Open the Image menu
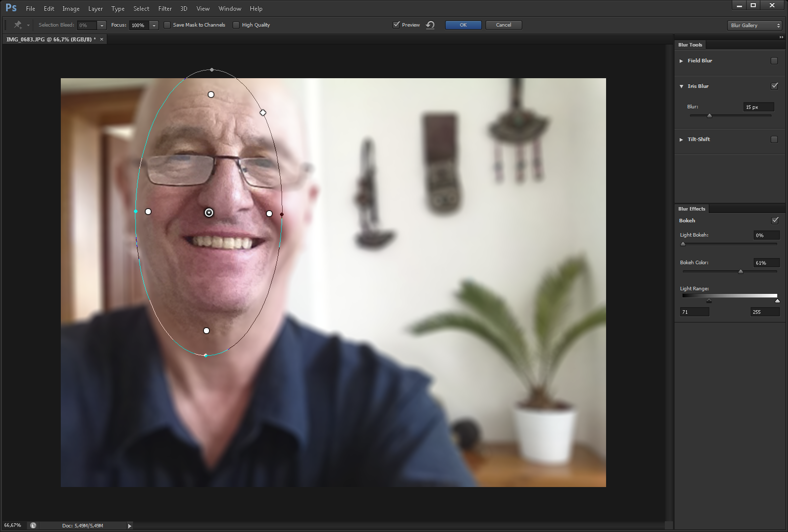The height and width of the screenshot is (532, 788). [71, 9]
